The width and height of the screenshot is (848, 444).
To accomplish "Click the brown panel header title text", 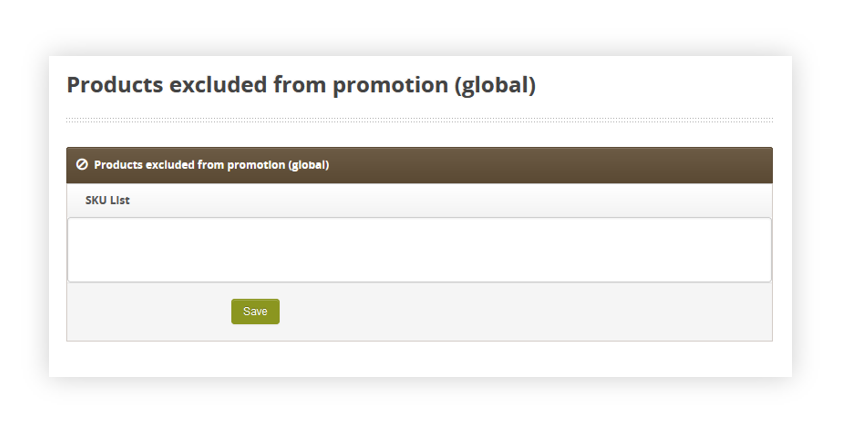I will (211, 165).
